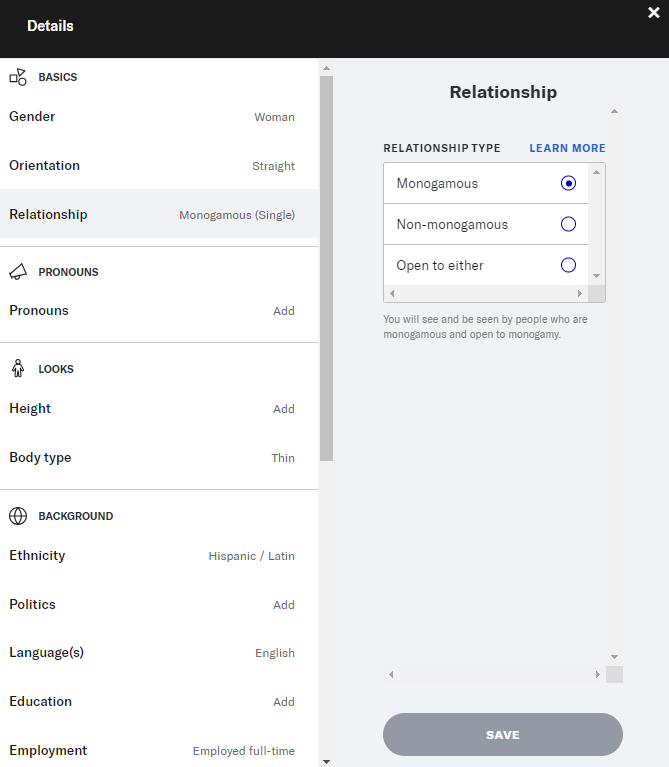669x767 pixels.
Task: Click the English value text
Action: pyautogui.click(x=275, y=653)
